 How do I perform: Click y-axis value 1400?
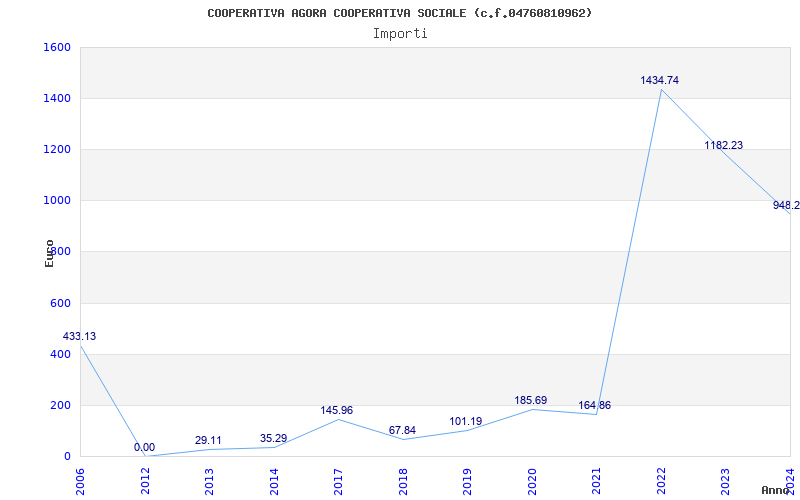point(57,98)
